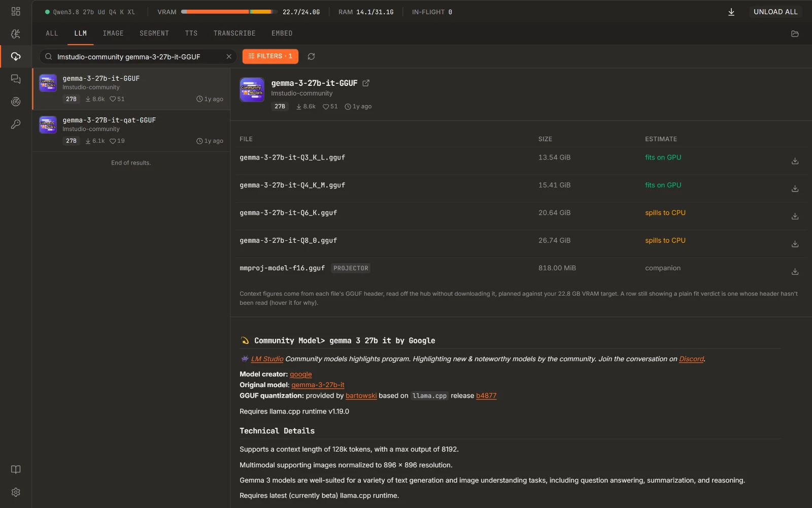Open settings gear in sidebar
The width and height of the screenshot is (812, 508).
pos(16,492)
